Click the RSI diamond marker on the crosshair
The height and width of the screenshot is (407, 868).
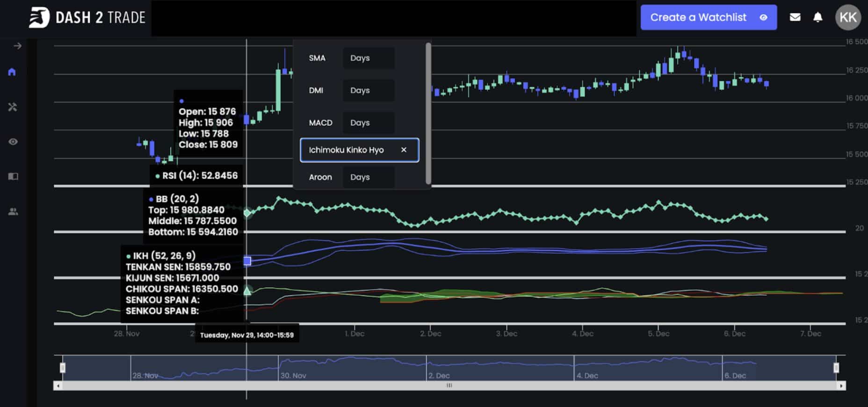247,213
